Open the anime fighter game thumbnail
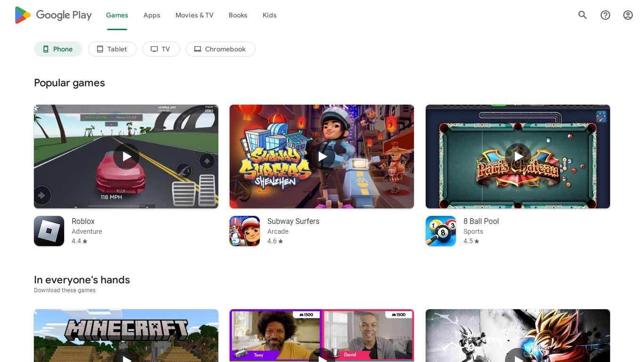The height and width of the screenshot is (362, 644). 518,336
